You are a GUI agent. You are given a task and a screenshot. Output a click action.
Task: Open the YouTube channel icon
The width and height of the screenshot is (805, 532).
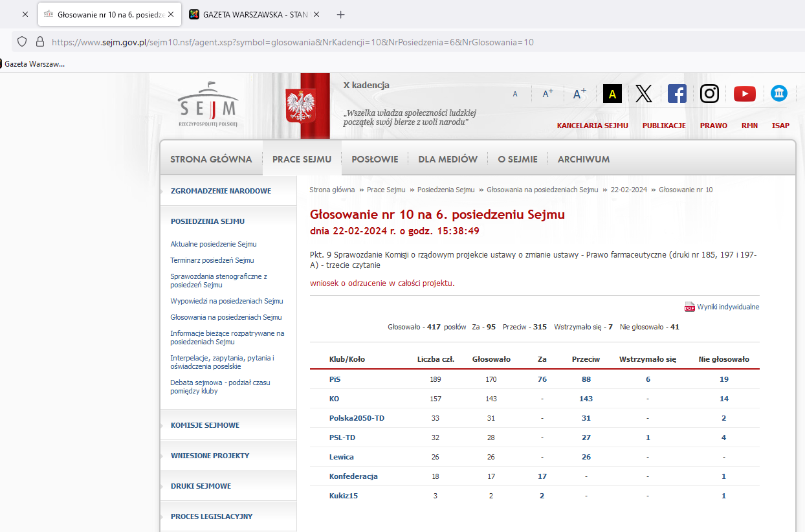(744, 94)
